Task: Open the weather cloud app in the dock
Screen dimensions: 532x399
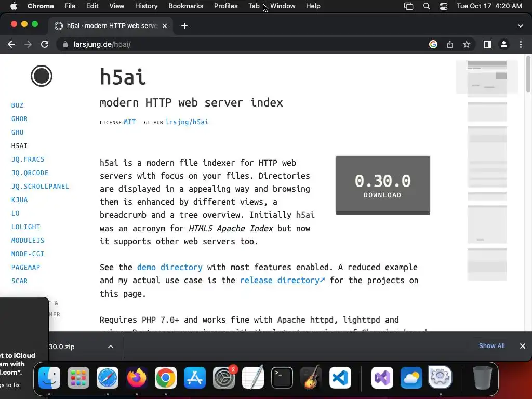Action: (411, 378)
